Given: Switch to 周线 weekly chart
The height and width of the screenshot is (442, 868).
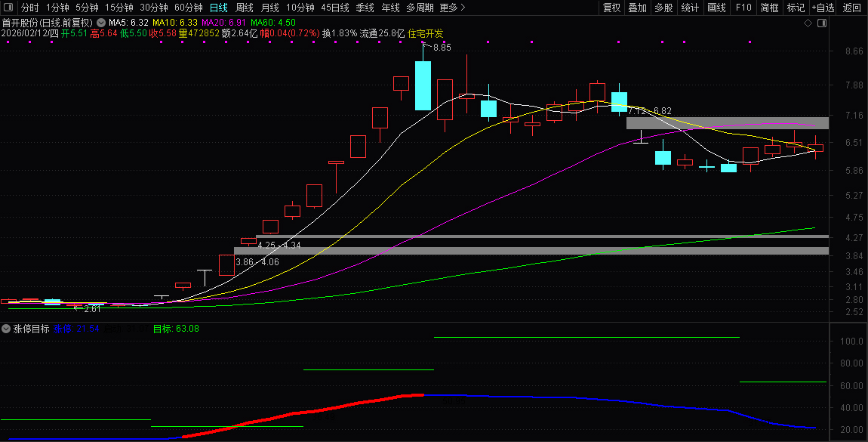Looking at the screenshot, I should [244, 8].
